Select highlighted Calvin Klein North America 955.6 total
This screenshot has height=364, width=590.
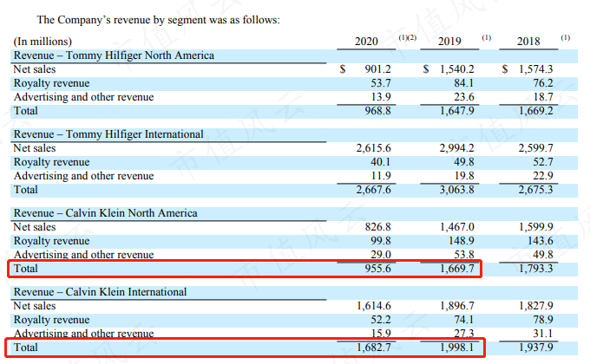click(376, 270)
